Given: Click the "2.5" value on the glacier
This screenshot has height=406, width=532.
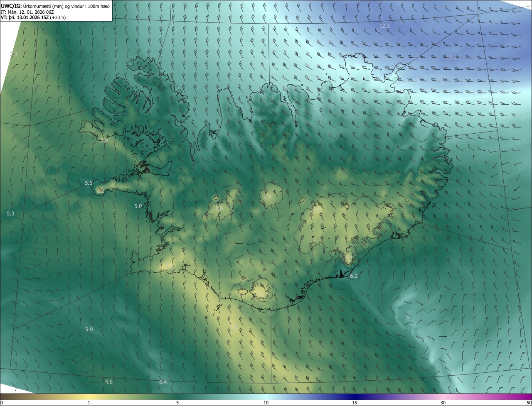Looking at the screenshot, I should [268, 196].
